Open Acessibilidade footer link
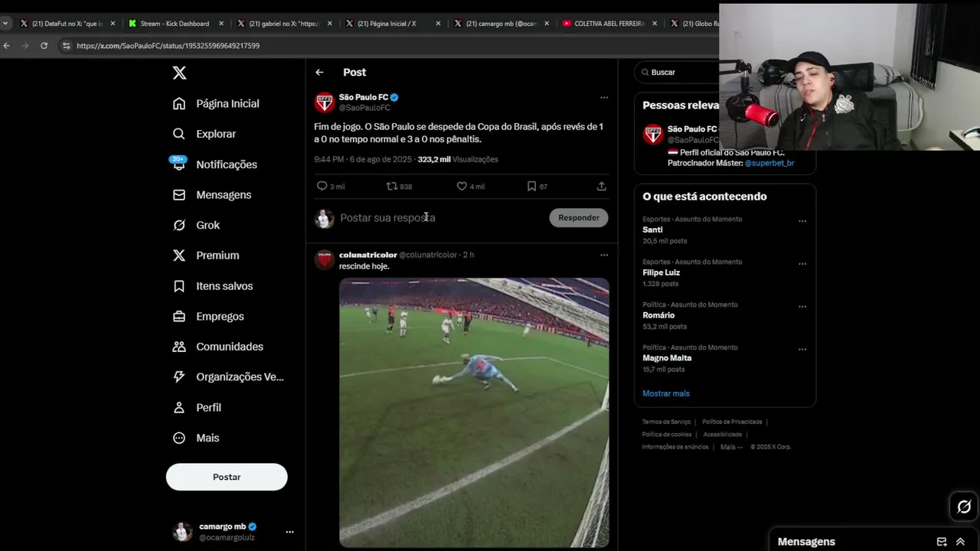This screenshot has width=980, height=551. 722,434
